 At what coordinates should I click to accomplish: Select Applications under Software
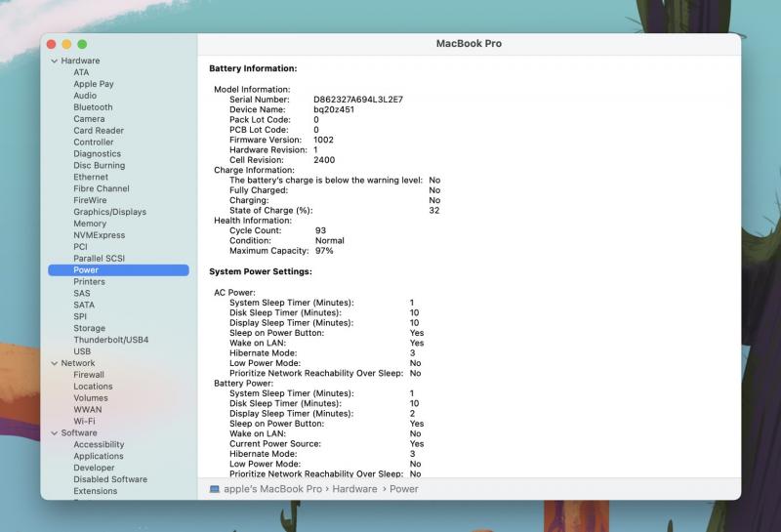click(99, 456)
